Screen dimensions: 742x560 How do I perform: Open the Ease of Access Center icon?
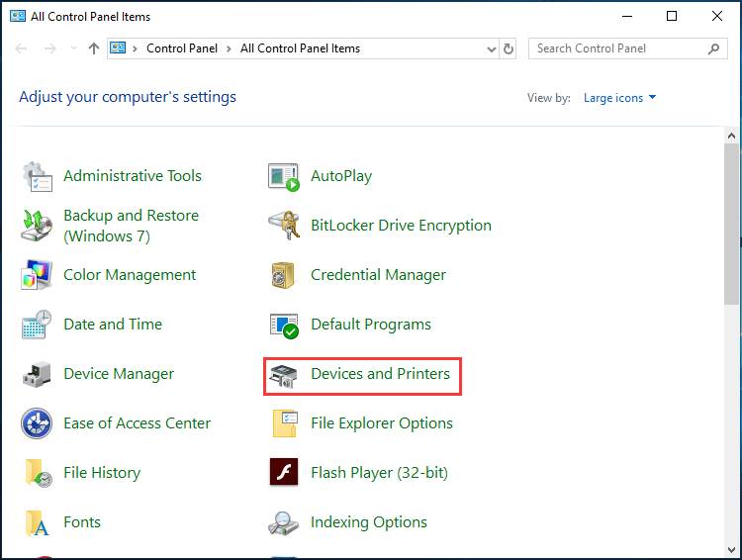point(37,423)
